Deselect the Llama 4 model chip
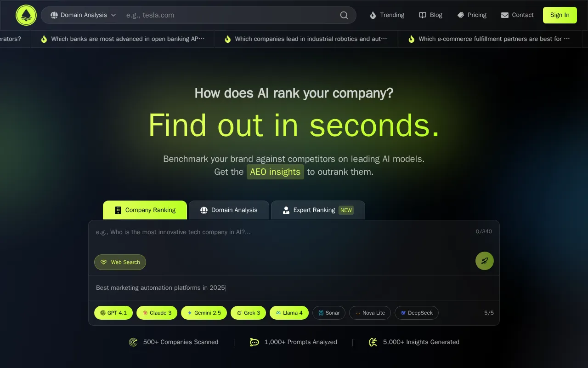 tap(289, 313)
